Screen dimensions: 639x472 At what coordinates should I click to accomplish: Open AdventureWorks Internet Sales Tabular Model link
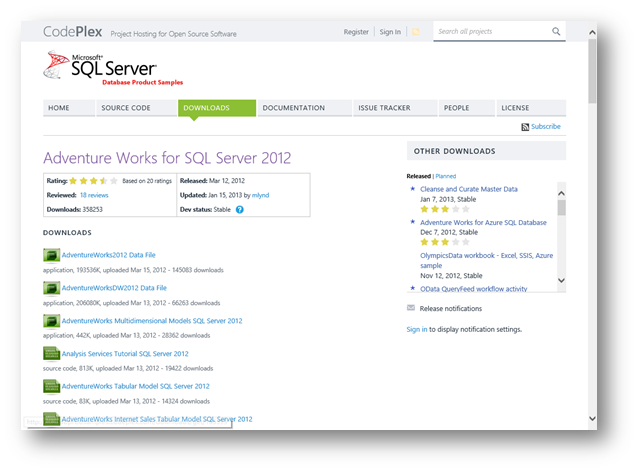tap(157, 419)
